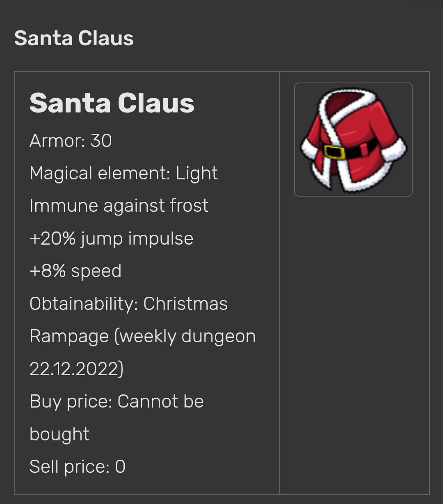
Task: Select the "+8% speed" bonus line
Action: point(75,271)
